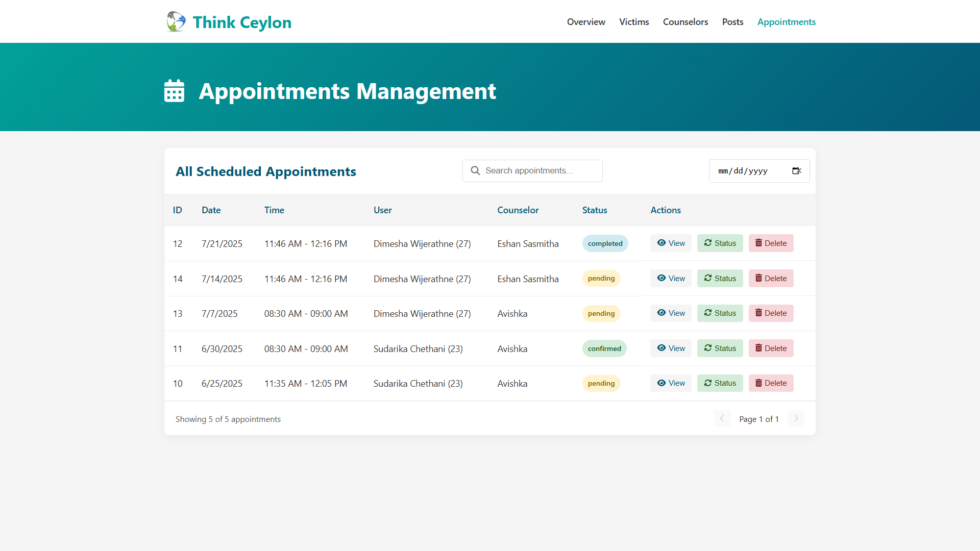Image resolution: width=980 pixels, height=551 pixels.
Task: Click 'Page 1 of 1' indicator
Action: pyautogui.click(x=759, y=419)
